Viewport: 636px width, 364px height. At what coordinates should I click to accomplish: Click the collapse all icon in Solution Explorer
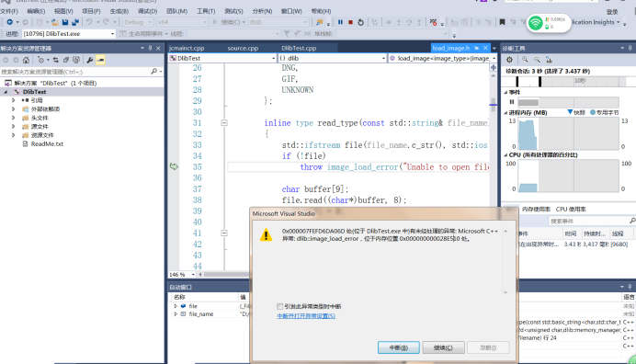(65, 60)
